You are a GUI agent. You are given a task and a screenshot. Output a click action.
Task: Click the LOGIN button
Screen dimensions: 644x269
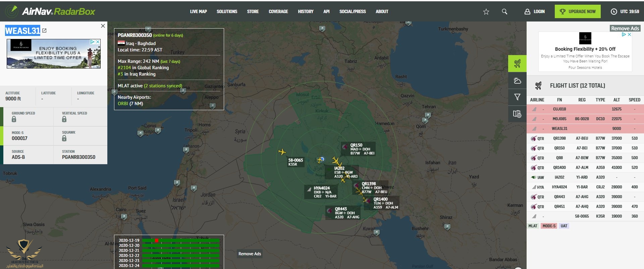coord(535,11)
